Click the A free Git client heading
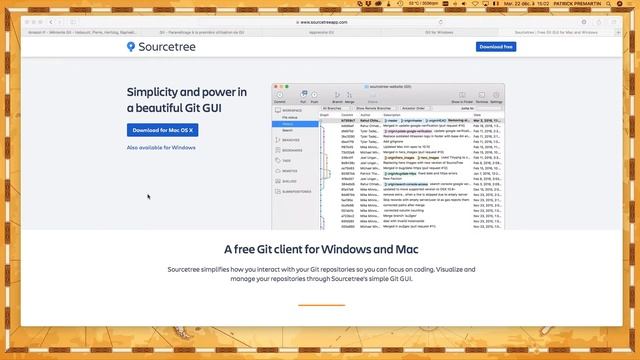Image resolution: width=640 pixels, height=360 pixels. click(x=321, y=249)
